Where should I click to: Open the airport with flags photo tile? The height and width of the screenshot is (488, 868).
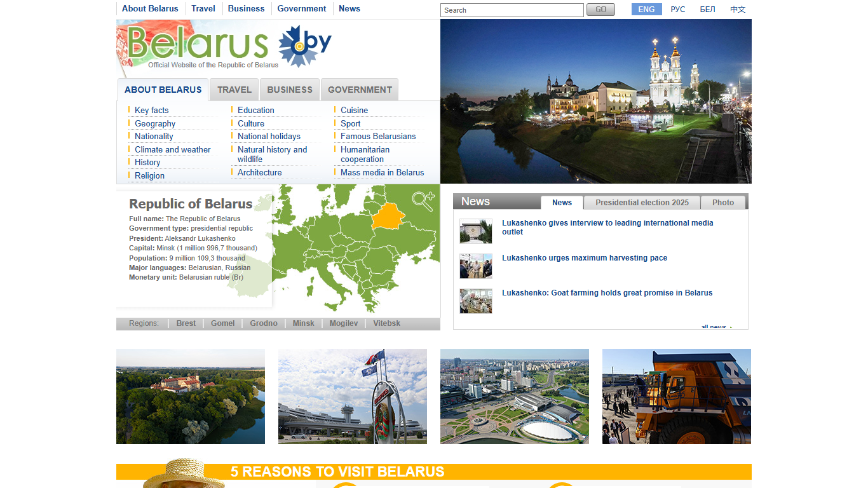point(353,396)
